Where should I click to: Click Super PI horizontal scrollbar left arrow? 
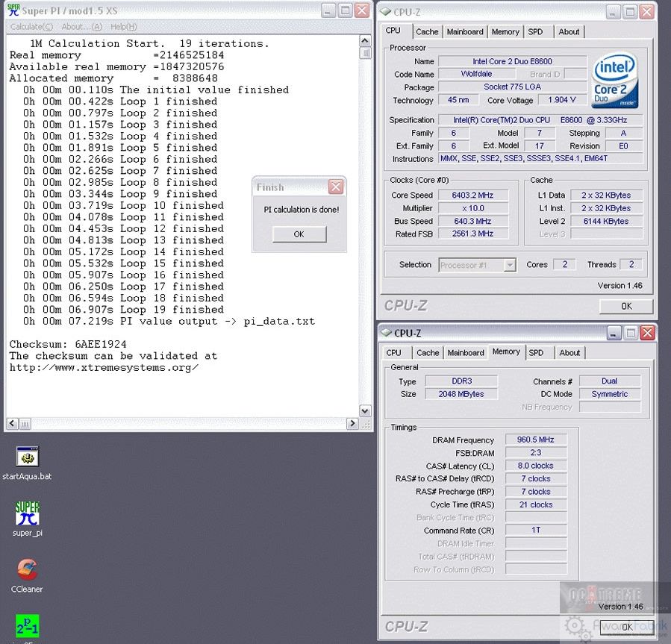[12, 424]
